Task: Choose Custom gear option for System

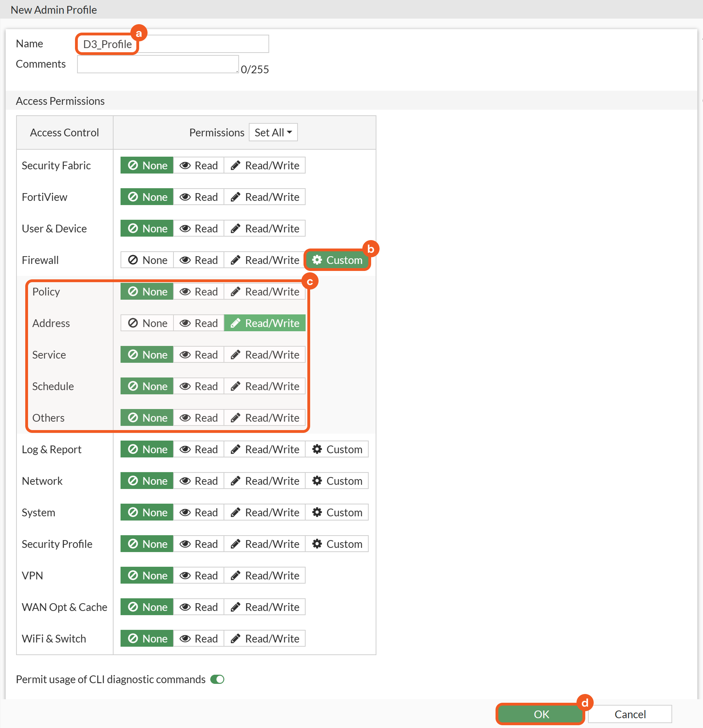Action: (x=336, y=512)
